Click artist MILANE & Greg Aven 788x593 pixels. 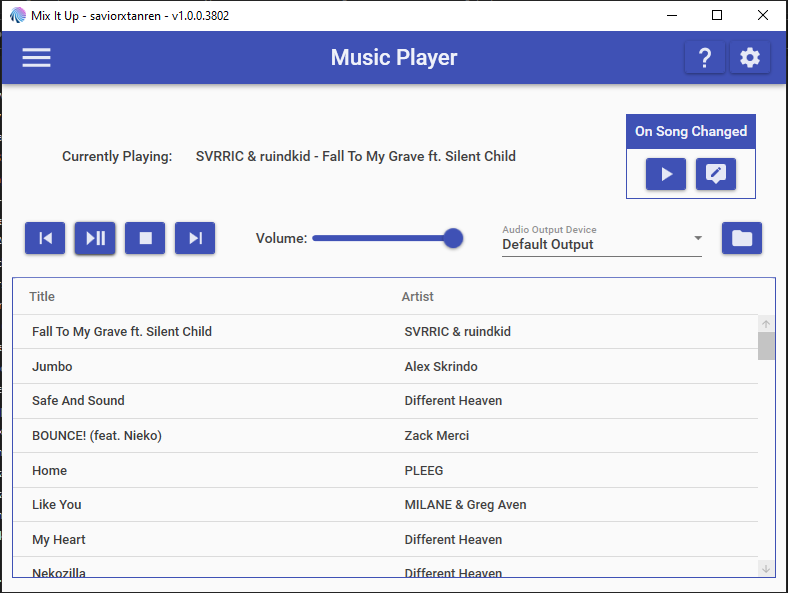point(465,505)
